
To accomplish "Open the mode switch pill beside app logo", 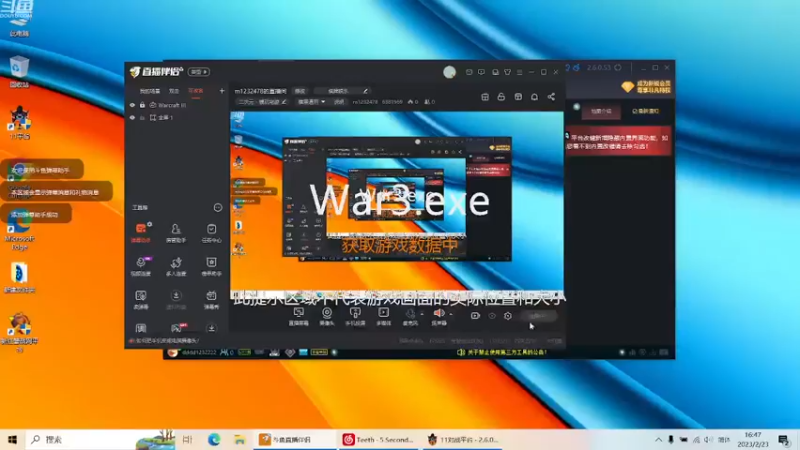I will tap(198, 72).
